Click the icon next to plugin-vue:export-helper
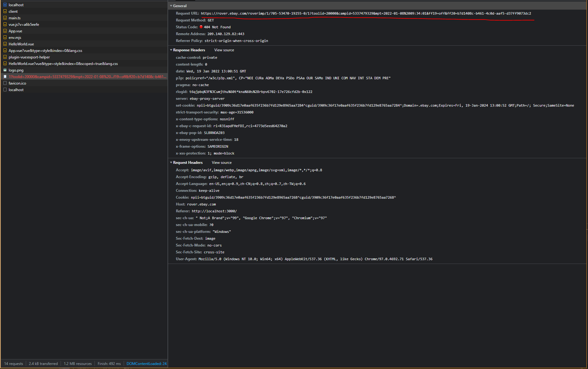588x369 pixels. point(5,57)
